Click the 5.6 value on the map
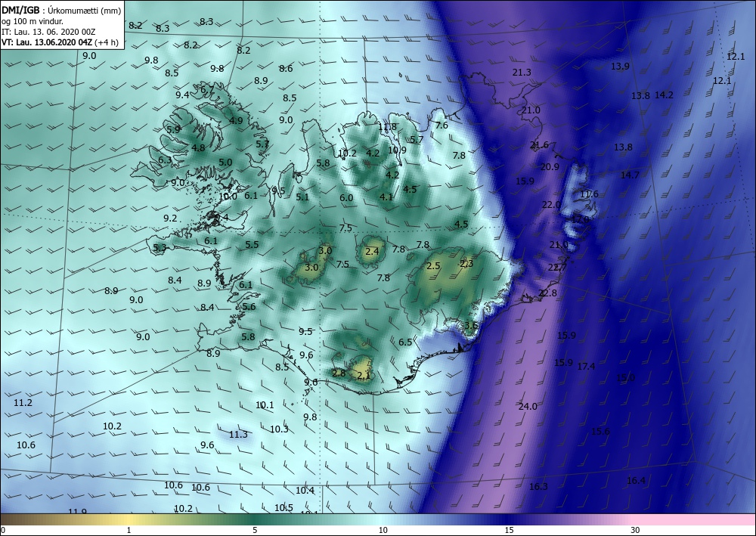 point(249,307)
